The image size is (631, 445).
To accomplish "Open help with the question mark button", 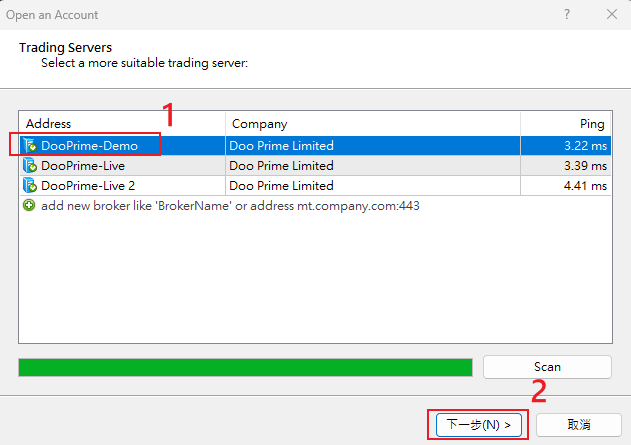I will pos(567,15).
